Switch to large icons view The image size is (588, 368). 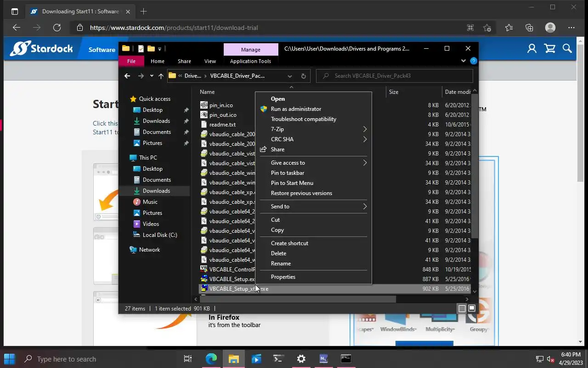pyautogui.click(x=472, y=309)
